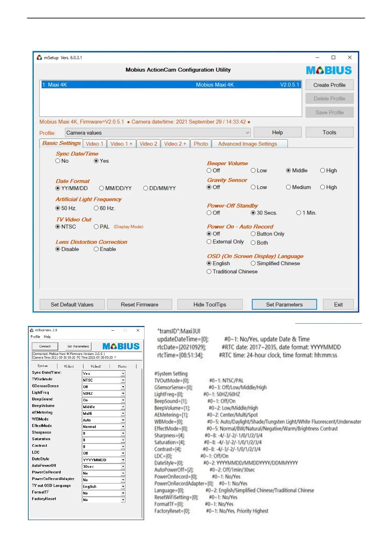Click Set Default Values button

point(72,305)
